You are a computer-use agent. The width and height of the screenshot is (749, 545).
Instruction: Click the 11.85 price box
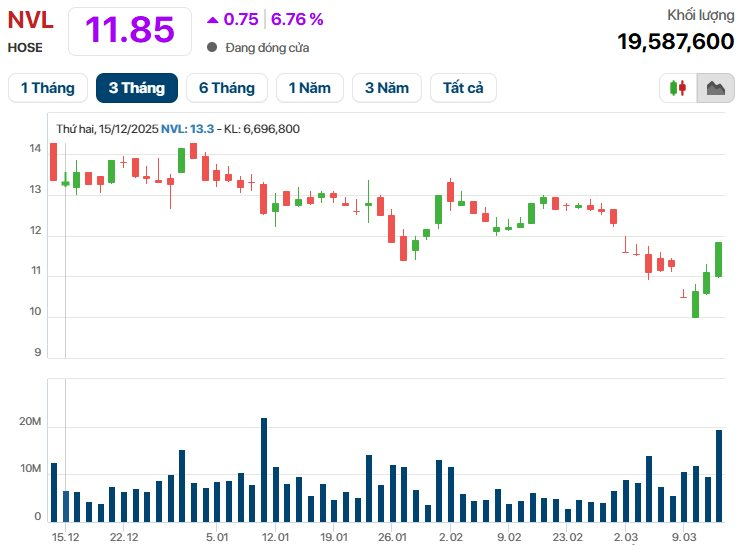tap(129, 30)
